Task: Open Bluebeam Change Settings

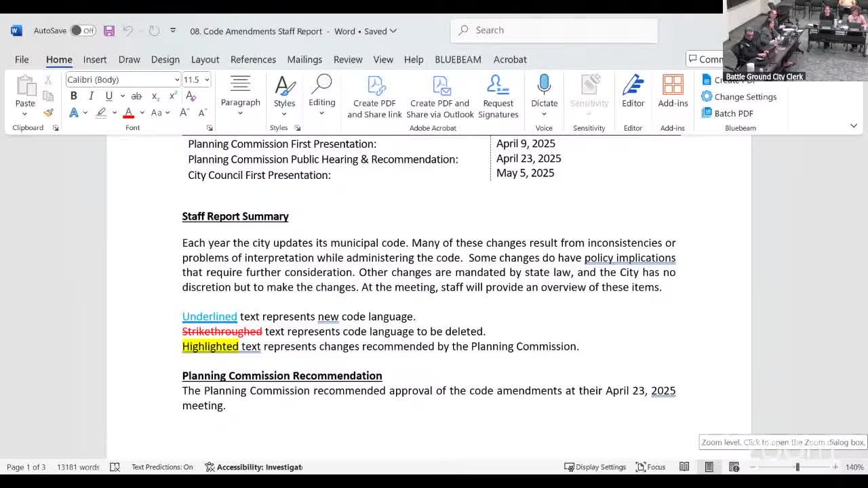Action: (739, 96)
